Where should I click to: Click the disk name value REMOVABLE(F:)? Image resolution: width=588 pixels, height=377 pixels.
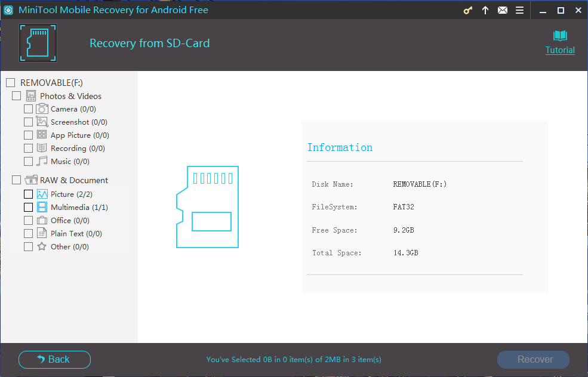coord(420,184)
